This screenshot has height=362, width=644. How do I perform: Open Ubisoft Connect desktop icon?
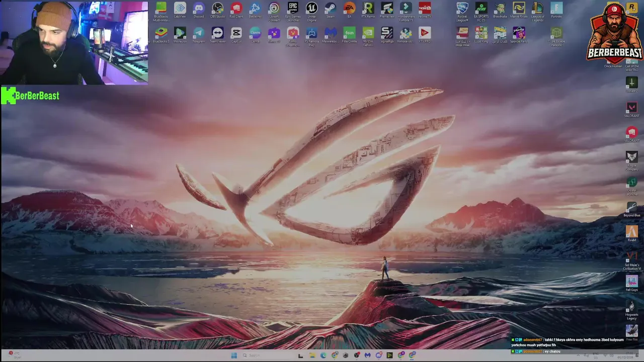pyautogui.click(x=274, y=11)
